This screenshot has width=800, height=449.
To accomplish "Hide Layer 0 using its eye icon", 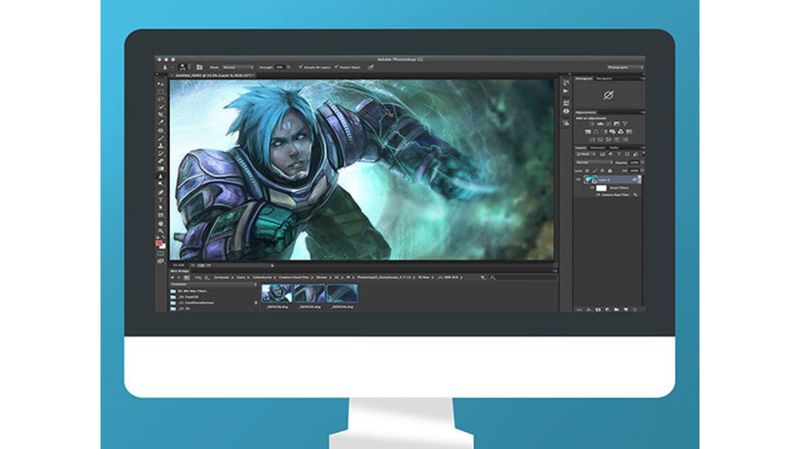I will (x=579, y=180).
